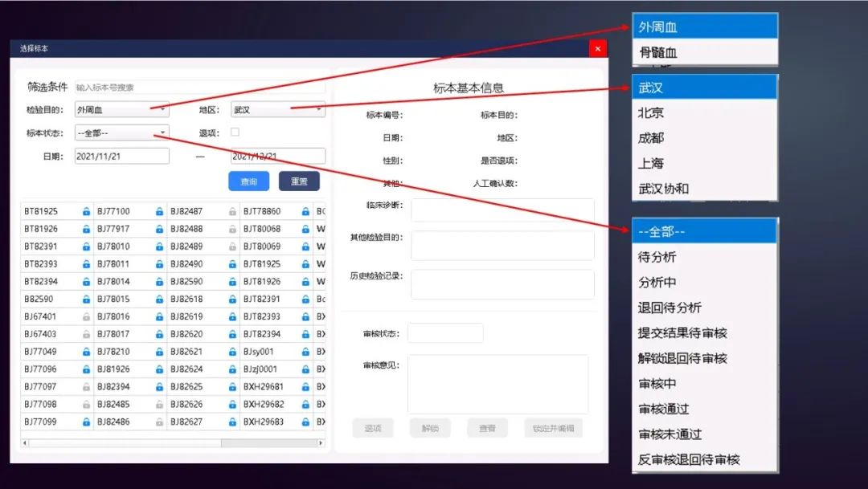The width and height of the screenshot is (868, 489).
Task: Click the 输入标本号搜索 search field
Action: [199, 87]
